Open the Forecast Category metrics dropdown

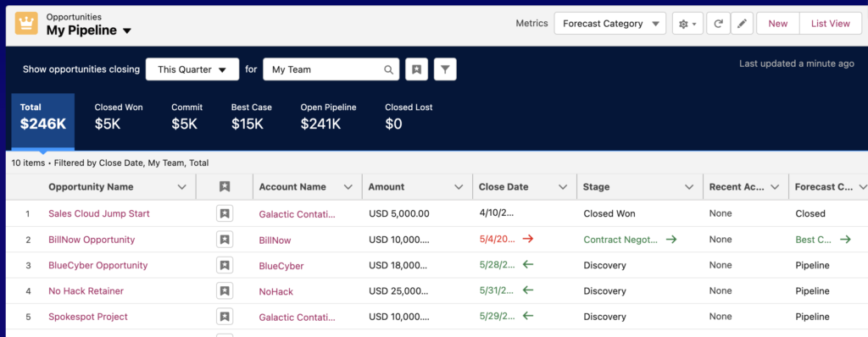(x=609, y=24)
